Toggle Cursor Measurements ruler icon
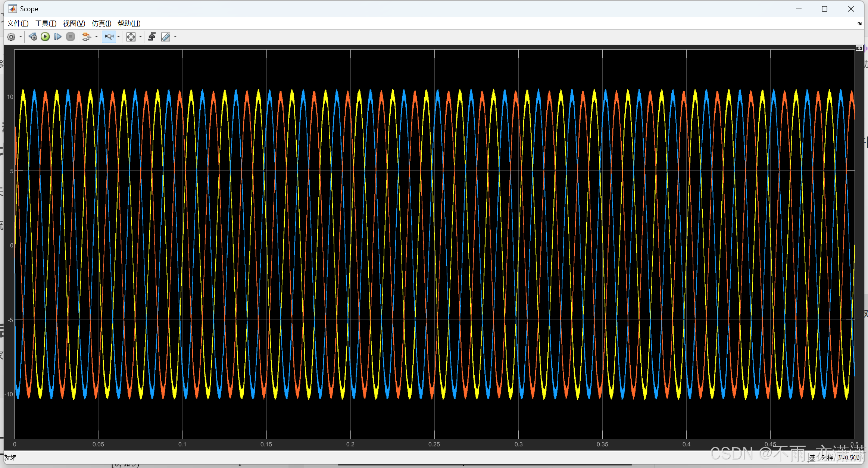The height and width of the screenshot is (468, 868). tap(165, 37)
